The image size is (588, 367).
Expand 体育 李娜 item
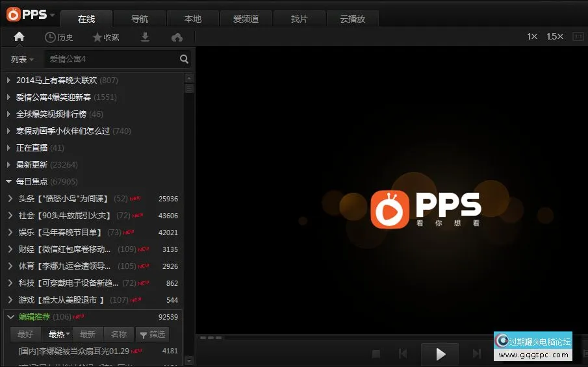click(10, 266)
